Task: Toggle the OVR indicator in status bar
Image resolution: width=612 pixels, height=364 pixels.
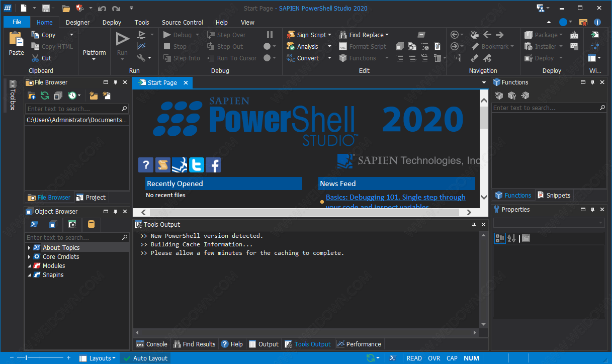Action: pos(434,358)
